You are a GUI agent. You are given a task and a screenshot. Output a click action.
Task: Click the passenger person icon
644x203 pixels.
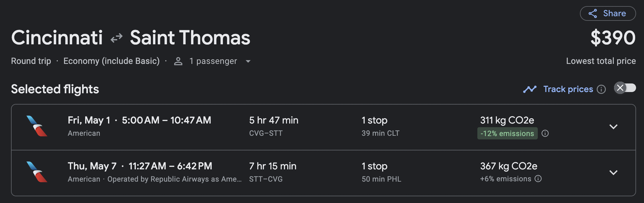(x=178, y=61)
